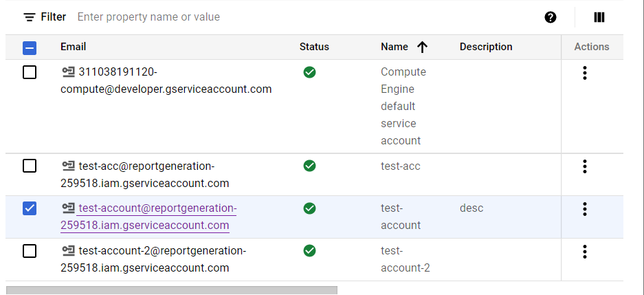The width and height of the screenshot is (644, 295).
Task: Open three-dot actions menu for test-acc
Action: (x=584, y=166)
